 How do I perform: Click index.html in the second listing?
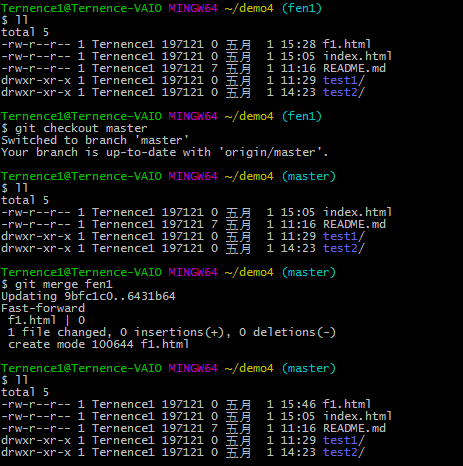(357, 212)
